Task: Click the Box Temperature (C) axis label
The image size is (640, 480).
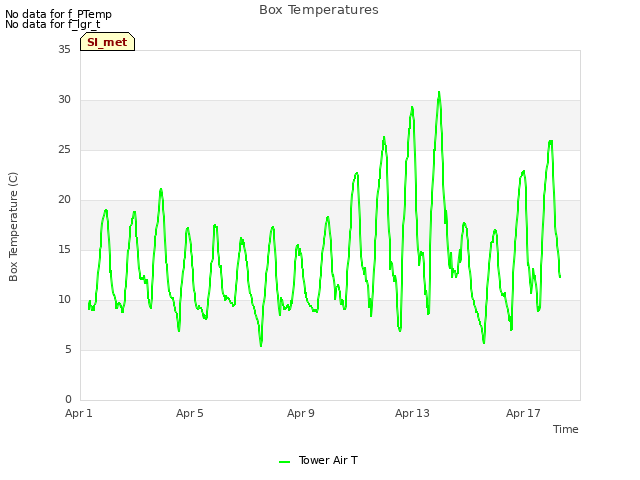Action: point(13,227)
